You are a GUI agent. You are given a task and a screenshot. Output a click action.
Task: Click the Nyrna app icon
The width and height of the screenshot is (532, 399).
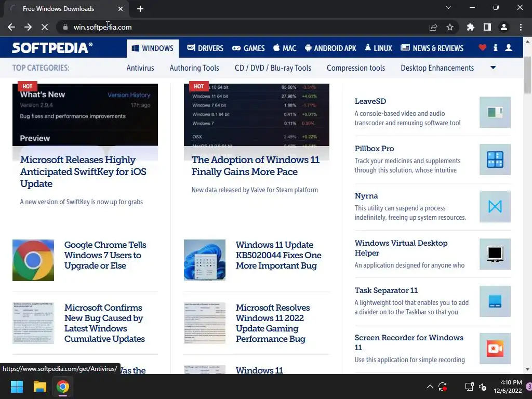pos(495,207)
